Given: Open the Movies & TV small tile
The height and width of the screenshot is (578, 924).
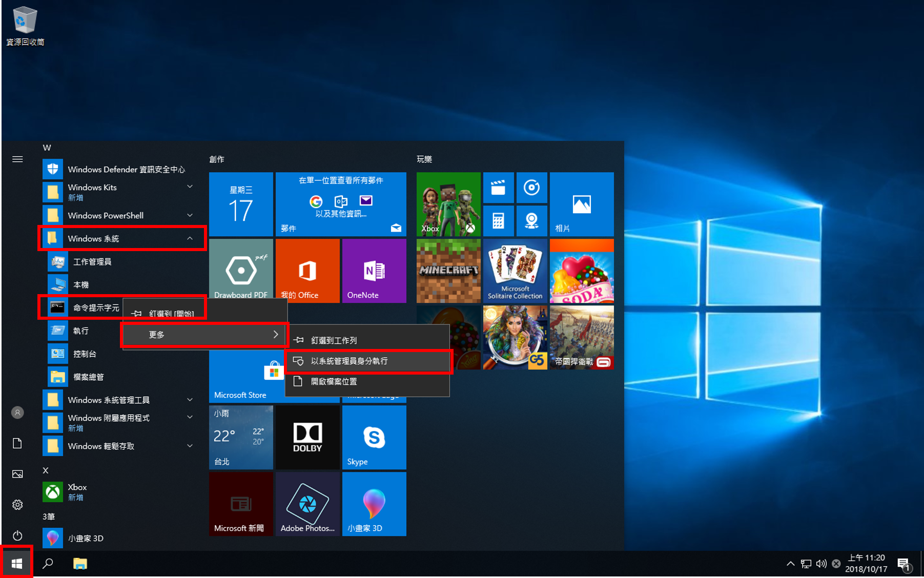Looking at the screenshot, I should tap(498, 188).
